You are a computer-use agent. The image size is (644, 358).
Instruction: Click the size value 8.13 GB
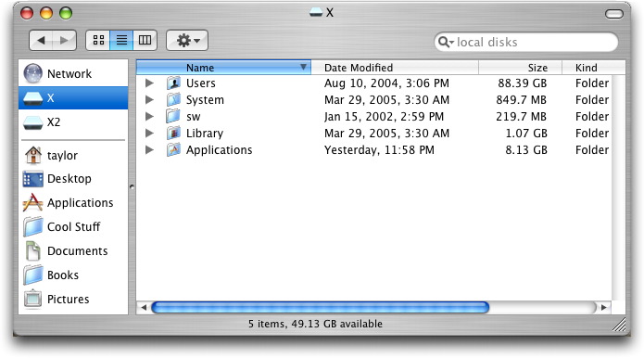pos(526,150)
